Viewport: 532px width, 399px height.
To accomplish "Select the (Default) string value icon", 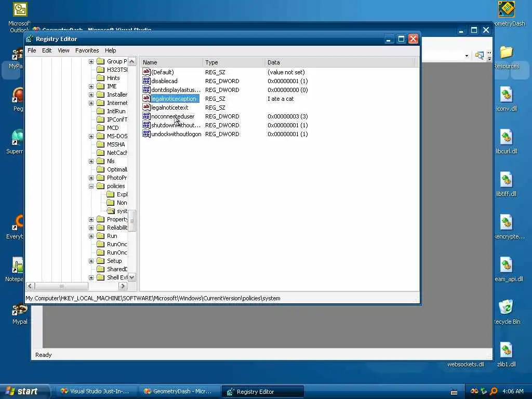I will coord(146,72).
